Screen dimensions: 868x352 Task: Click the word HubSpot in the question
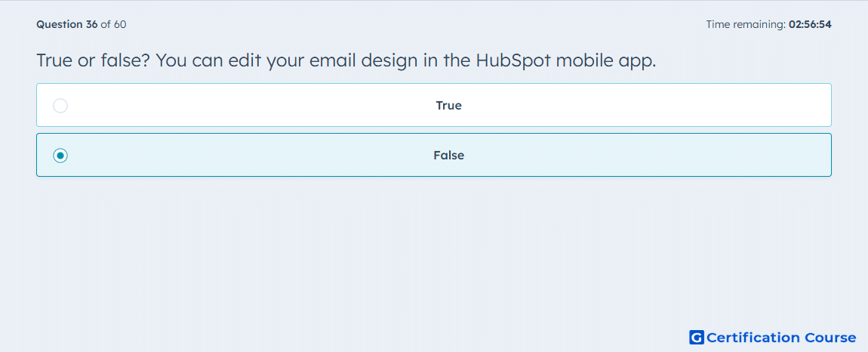point(513,60)
